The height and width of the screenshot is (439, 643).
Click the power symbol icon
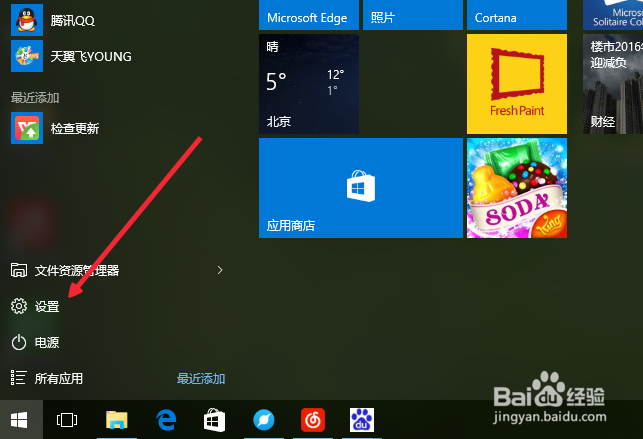click(x=19, y=342)
